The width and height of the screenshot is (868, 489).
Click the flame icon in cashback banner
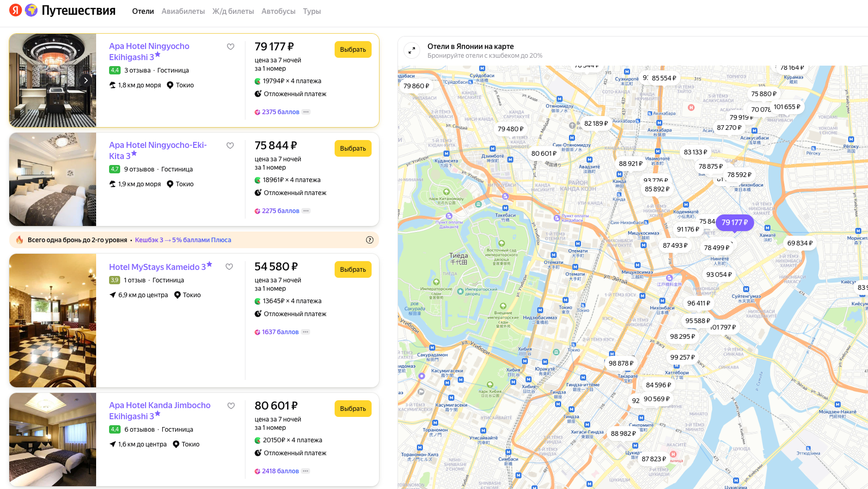click(x=19, y=240)
